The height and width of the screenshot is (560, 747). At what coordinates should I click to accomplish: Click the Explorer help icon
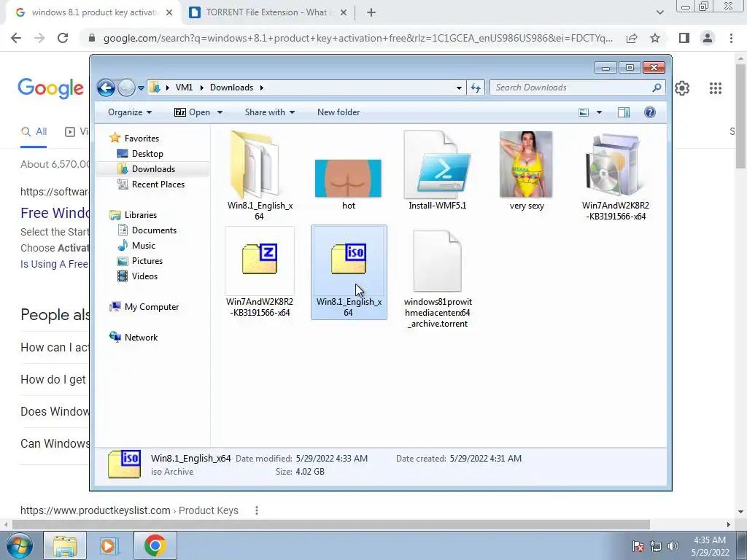650,112
